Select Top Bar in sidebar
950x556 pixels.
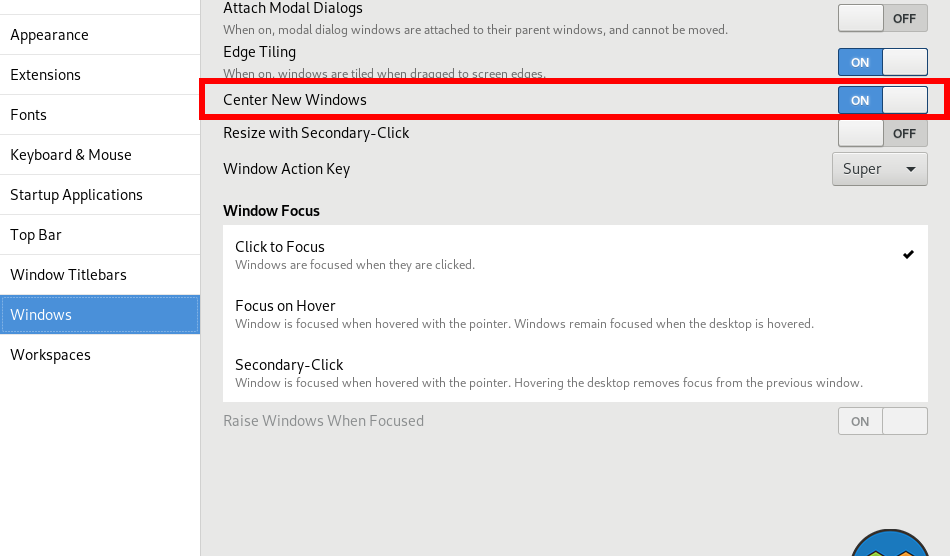click(x=36, y=235)
